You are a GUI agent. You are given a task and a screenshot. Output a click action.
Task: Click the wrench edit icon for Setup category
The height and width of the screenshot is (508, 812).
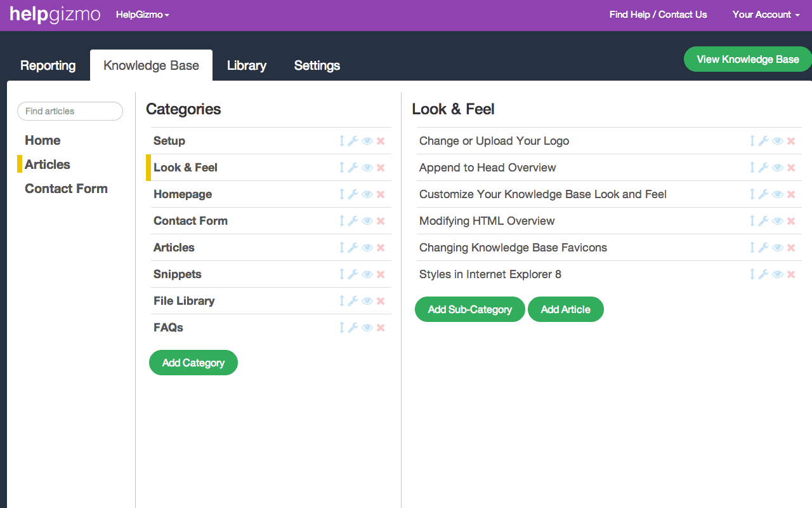(353, 141)
